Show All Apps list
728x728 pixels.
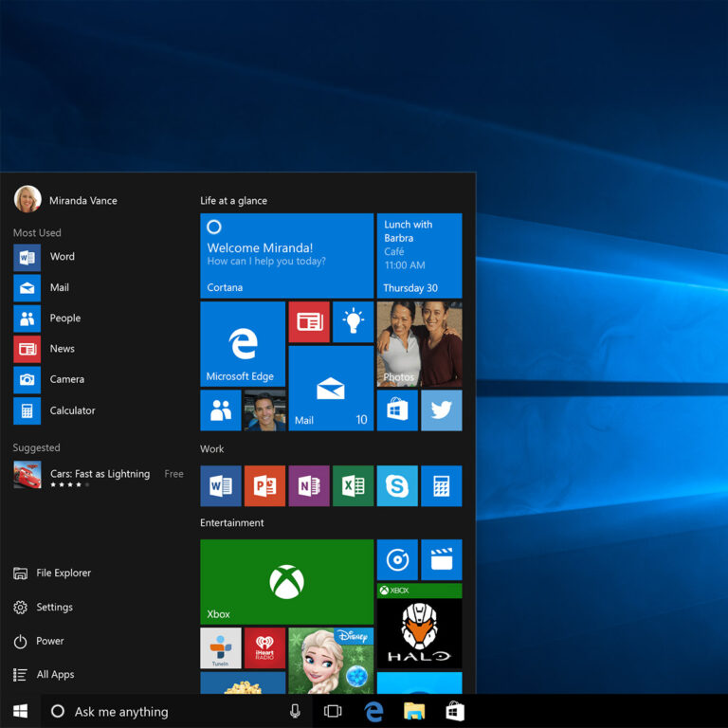44,675
